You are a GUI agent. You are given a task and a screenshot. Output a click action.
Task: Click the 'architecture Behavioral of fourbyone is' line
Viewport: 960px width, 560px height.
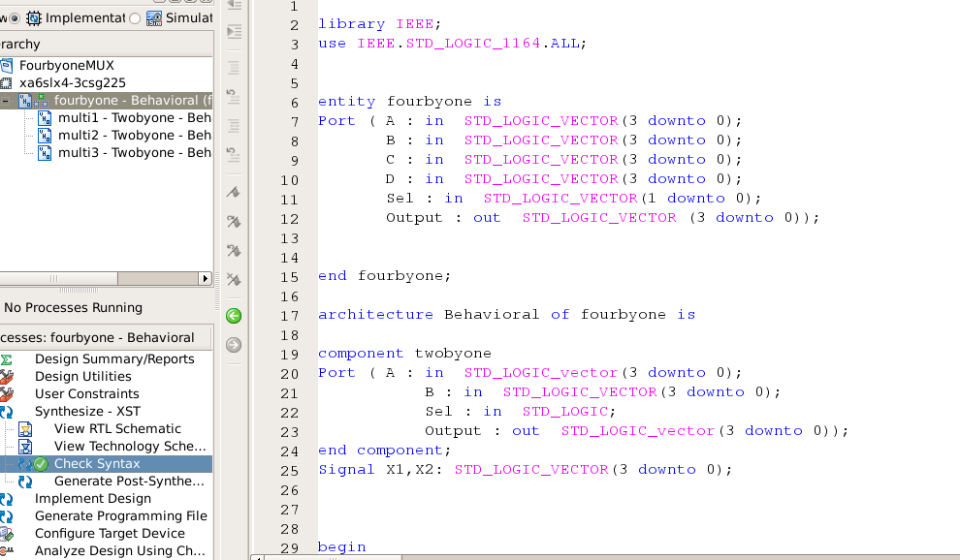point(507,315)
